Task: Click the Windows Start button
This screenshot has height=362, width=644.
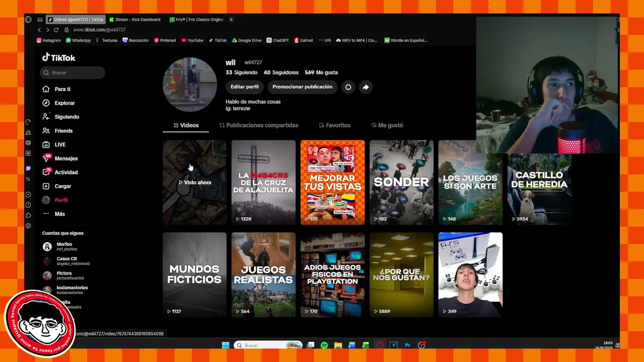Action: click(x=225, y=345)
